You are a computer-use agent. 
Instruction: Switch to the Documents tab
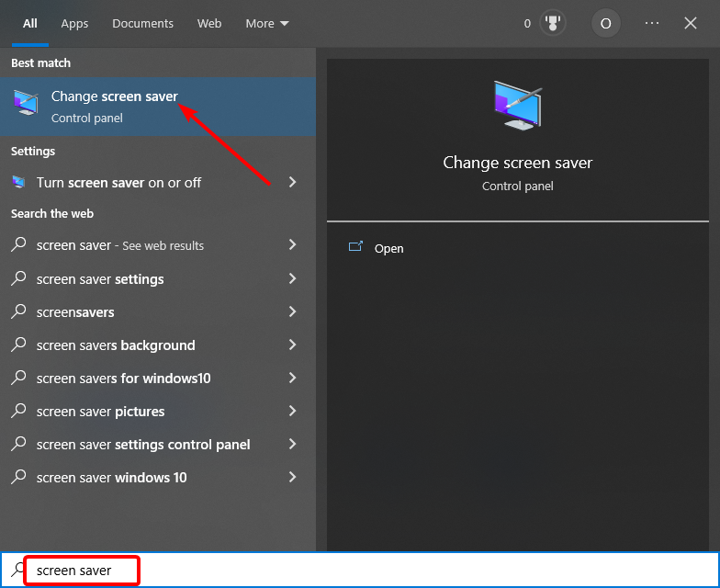143,24
